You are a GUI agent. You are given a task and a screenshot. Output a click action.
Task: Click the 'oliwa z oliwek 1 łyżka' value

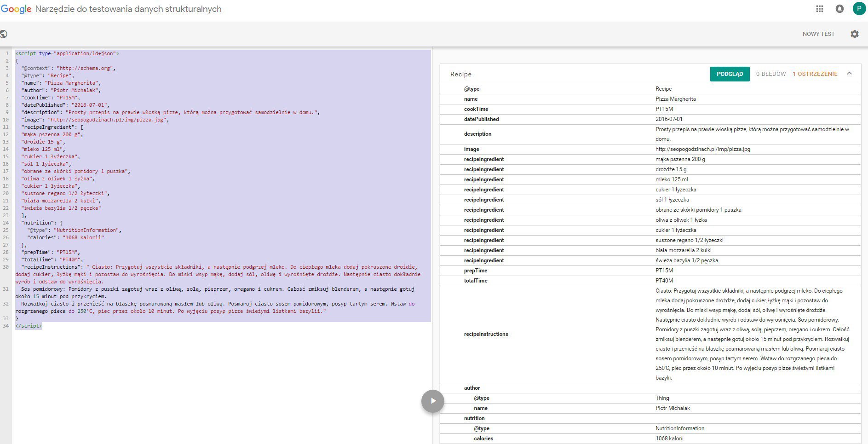[681, 220]
